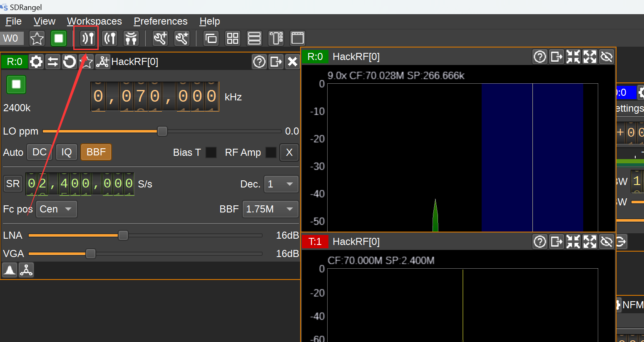Open the View menu
This screenshot has height=342, width=644.
[x=44, y=21]
